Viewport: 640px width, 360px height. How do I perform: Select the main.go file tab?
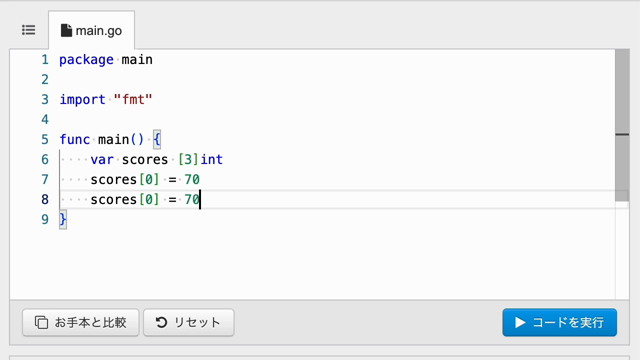pos(91,30)
